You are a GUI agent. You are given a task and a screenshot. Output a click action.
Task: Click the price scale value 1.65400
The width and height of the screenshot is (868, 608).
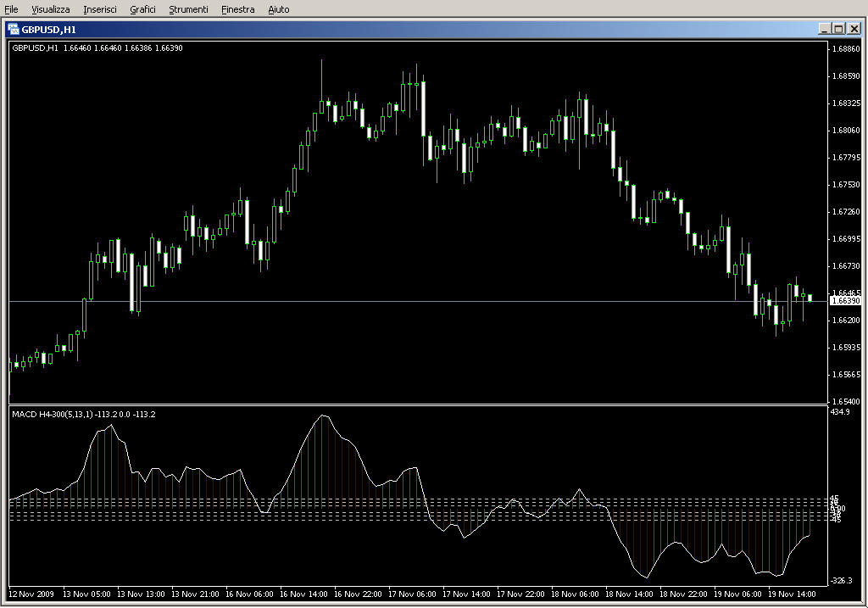coord(847,401)
